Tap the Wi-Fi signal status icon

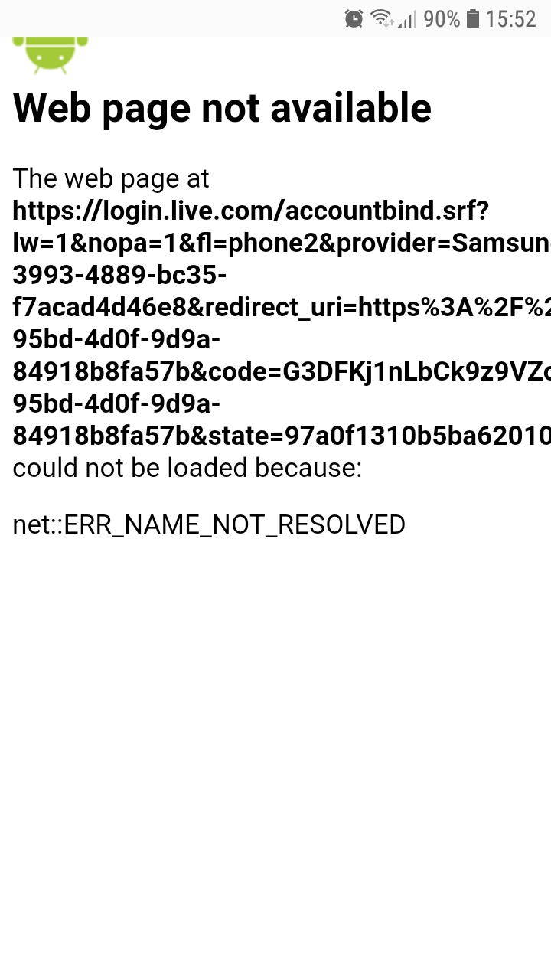[382, 18]
